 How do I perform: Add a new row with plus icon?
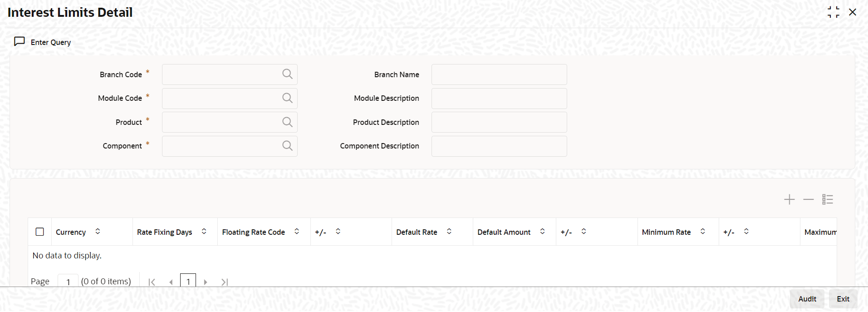tap(790, 199)
